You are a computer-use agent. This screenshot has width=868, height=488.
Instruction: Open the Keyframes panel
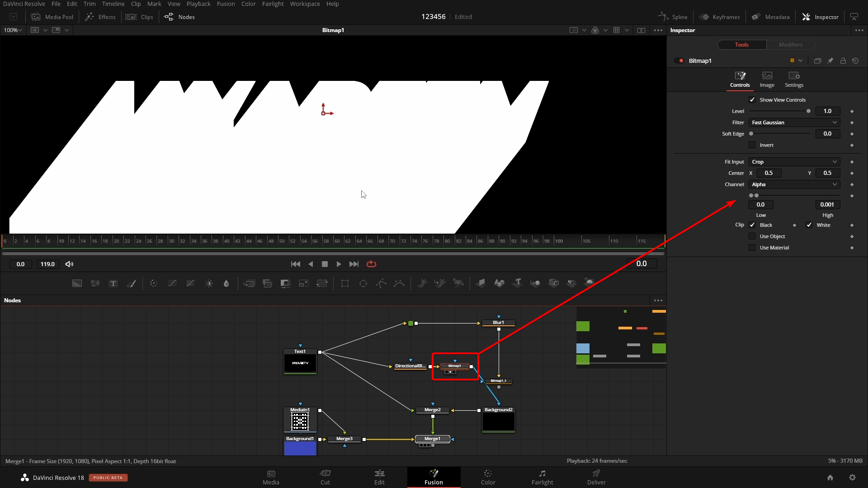pyautogui.click(x=720, y=17)
